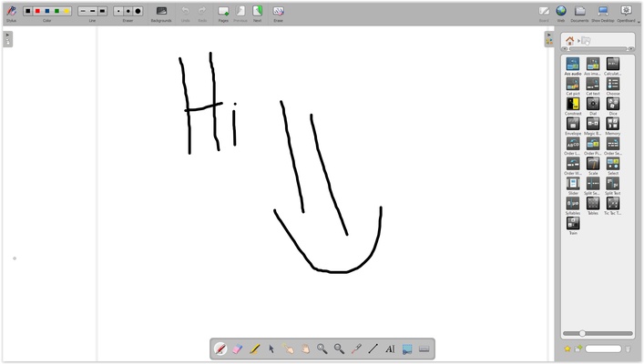Viewport: 644px width, 364px height.
Task: Select the straight line drawing tool
Action: coord(373,349)
